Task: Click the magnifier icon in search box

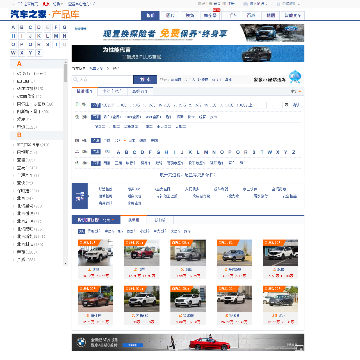Action: pos(75,80)
